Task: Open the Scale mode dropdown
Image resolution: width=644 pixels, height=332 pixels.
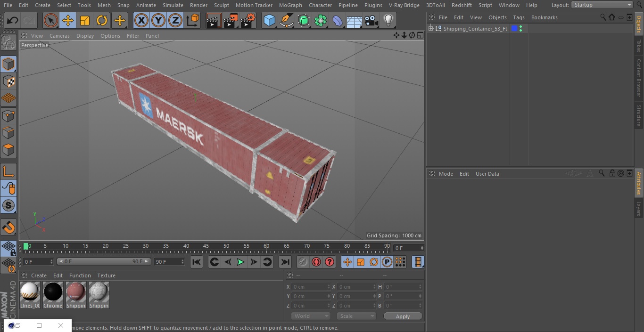Action: coord(356,316)
